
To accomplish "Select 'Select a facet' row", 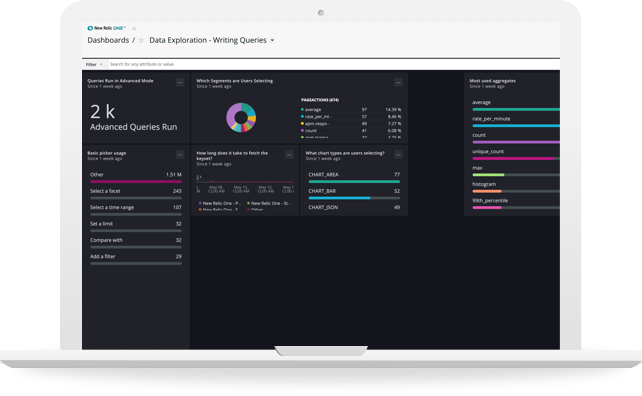I will pos(136,194).
